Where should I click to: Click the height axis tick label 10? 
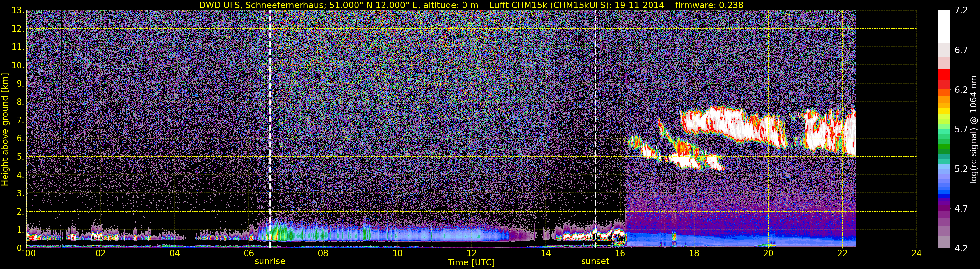[18, 65]
